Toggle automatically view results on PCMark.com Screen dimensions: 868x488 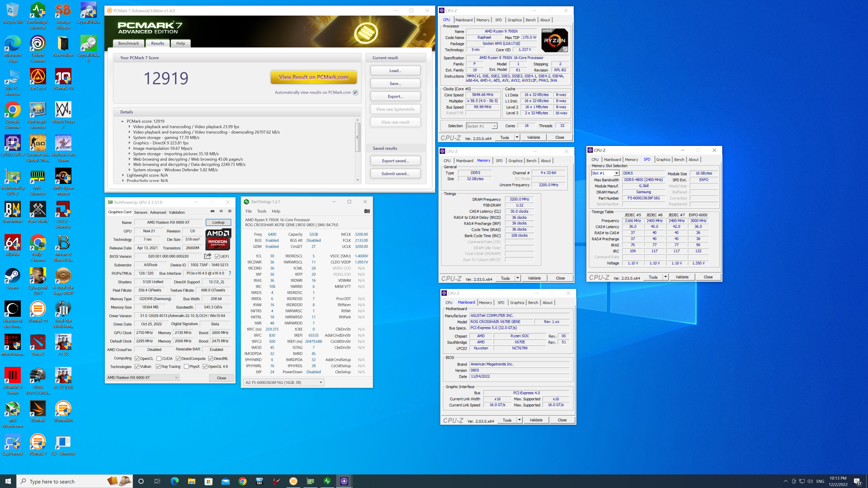355,92
